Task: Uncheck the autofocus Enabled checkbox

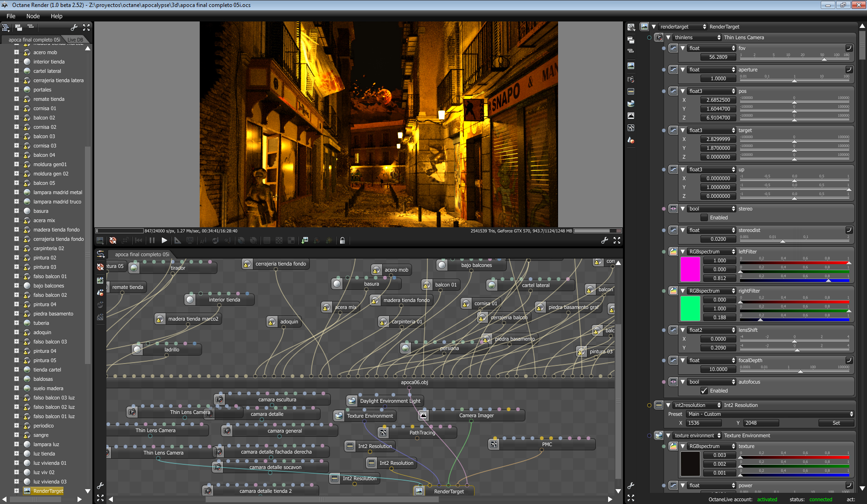Action: point(704,391)
